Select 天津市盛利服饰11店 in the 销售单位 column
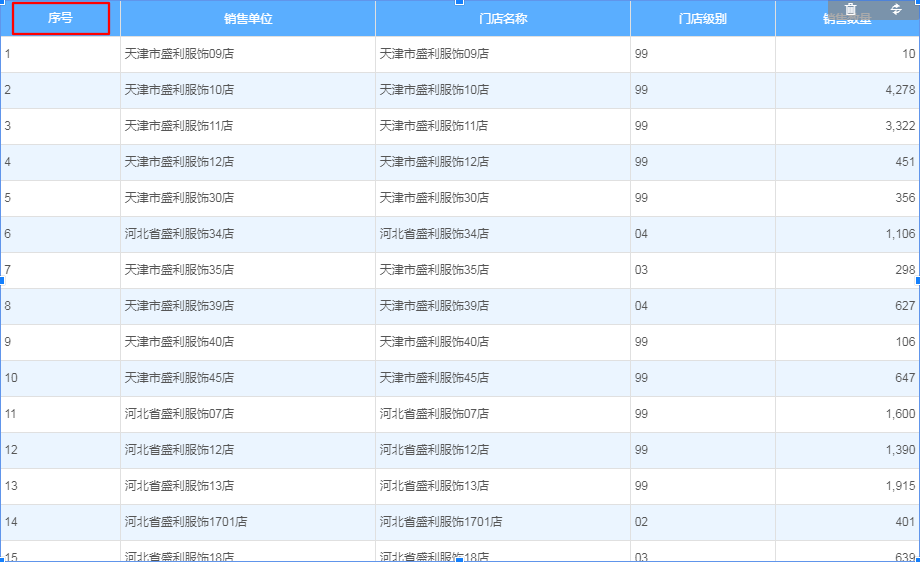Image resolution: width=920 pixels, height=562 pixels. (x=178, y=126)
